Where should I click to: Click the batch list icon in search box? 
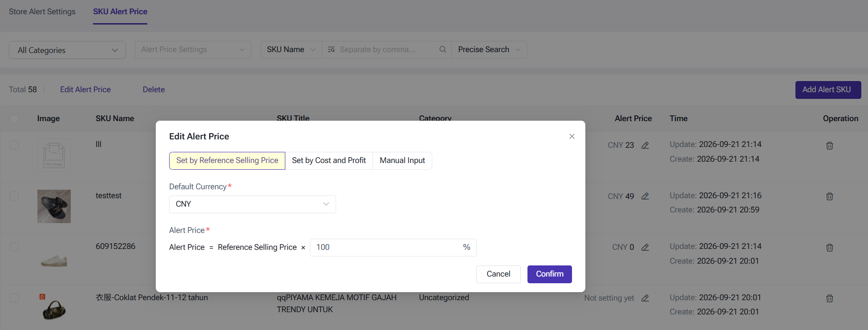click(331, 49)
